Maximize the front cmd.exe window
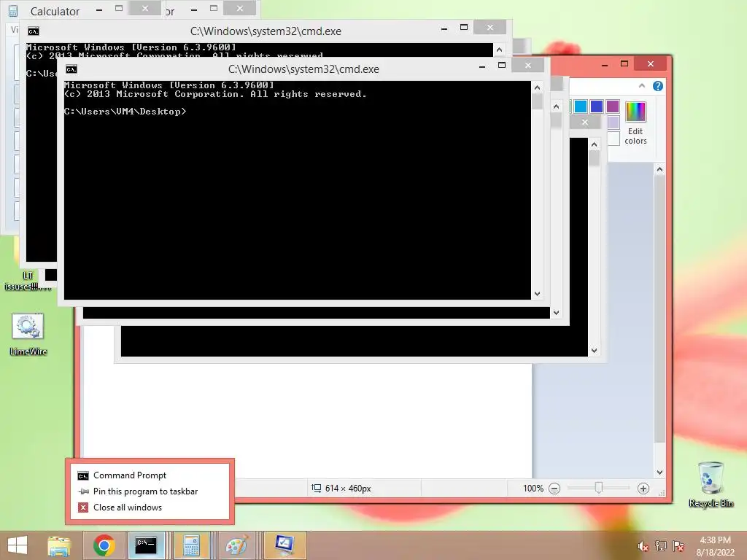The width and height of the screenshot is (747, 560). 502,65
